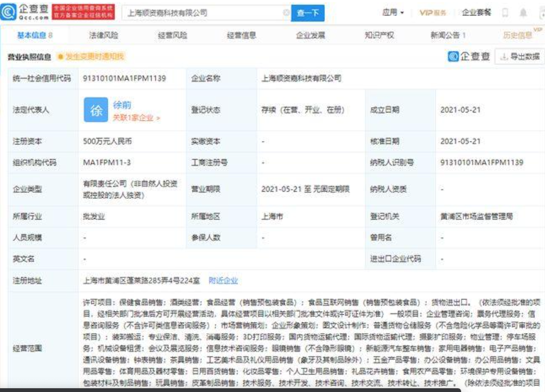Image resolution: width=545 pixels, height=392 pixels.
Task: Click the mobile phone icon in header
Action: (x=505, y=13)
